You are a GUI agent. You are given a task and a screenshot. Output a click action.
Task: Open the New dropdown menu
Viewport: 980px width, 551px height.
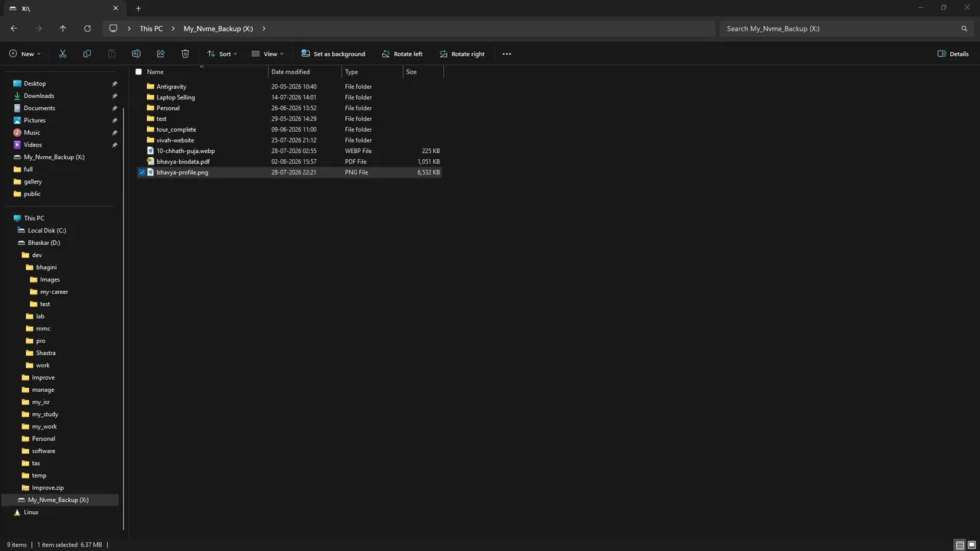point(24,54)
